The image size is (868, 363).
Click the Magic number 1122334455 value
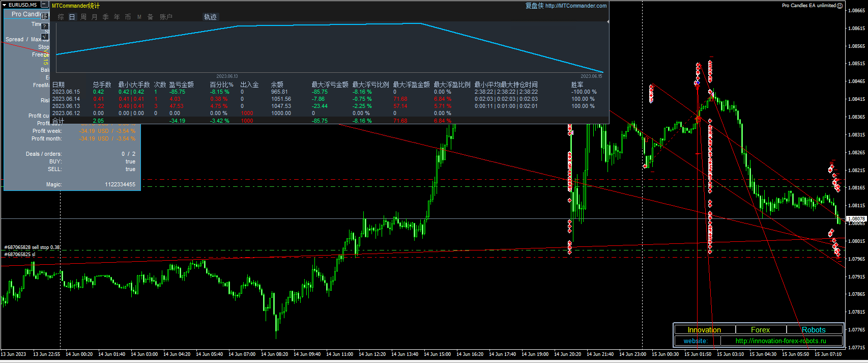click(x=120, y=185)
